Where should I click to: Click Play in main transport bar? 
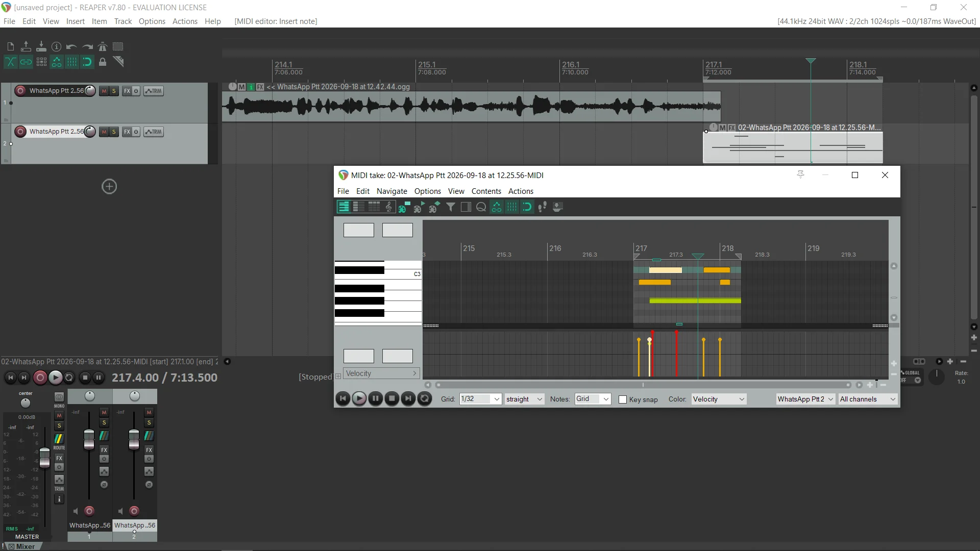(x=55, y=378)
